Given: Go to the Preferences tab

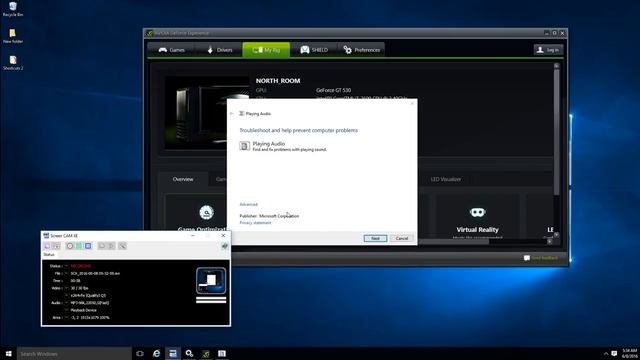Looking at the screenshot, I should click(x=361, y=50).
